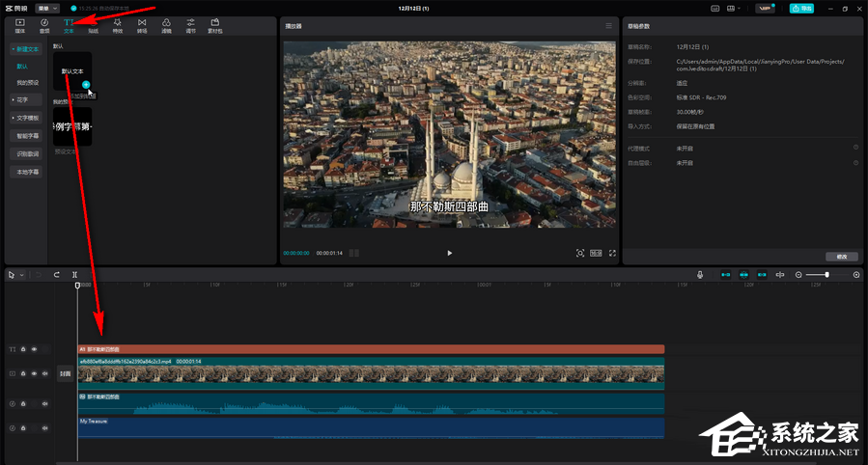Expand the 花字 category in sidebar
Image resolution: width=868 pixels, height=465 pixels.
click(x=22, y=99)
